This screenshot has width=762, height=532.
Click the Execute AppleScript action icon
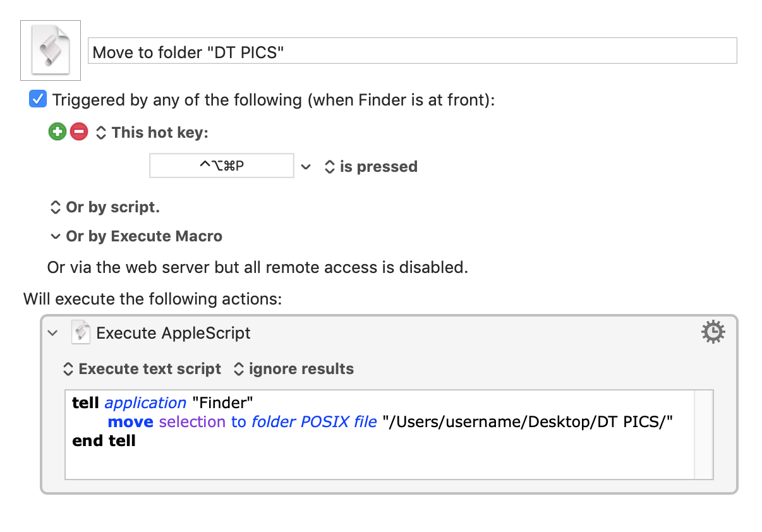[80, 332]
